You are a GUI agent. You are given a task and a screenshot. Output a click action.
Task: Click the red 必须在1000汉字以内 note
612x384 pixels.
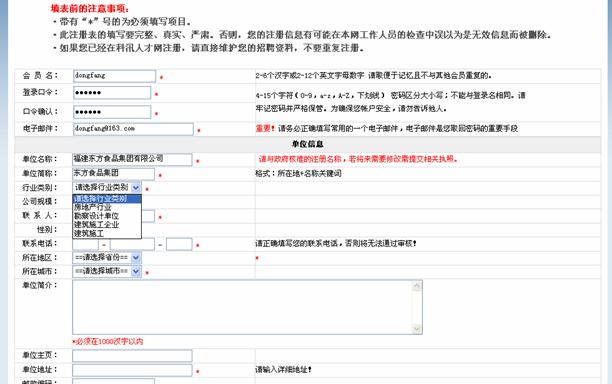[x=108, y=341]
